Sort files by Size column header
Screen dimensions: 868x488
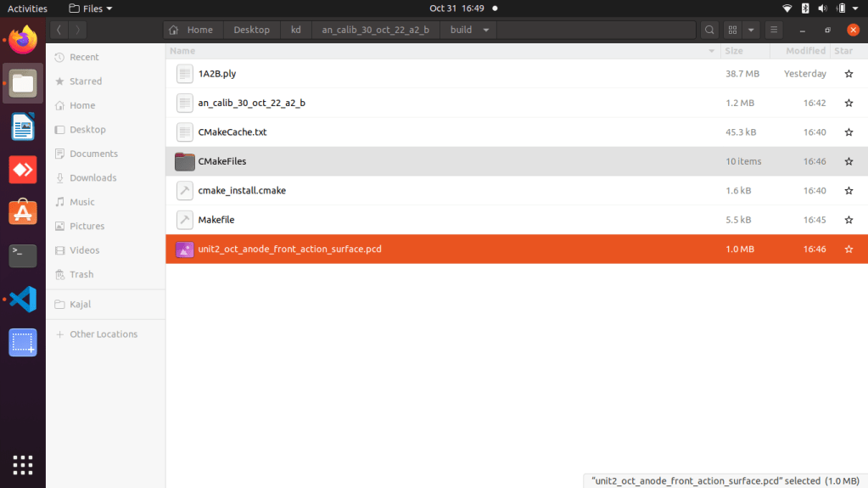tap(734, 51)
